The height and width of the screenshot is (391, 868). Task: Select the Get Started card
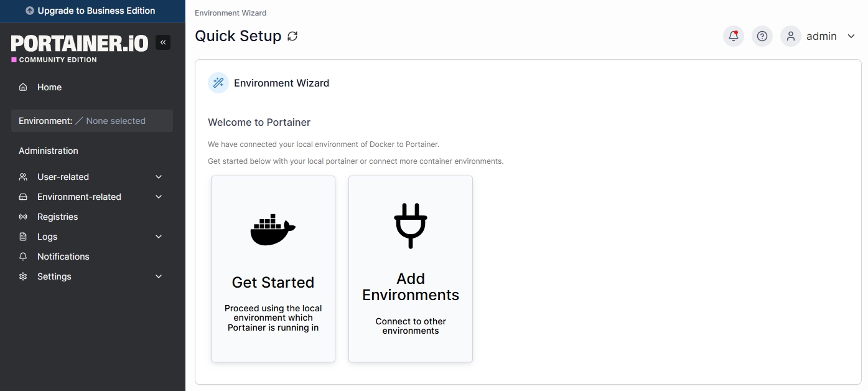point(273,269)
